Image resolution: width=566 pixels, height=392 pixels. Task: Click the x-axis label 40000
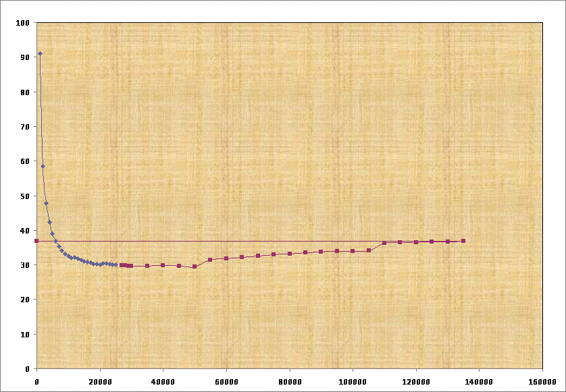163,382
